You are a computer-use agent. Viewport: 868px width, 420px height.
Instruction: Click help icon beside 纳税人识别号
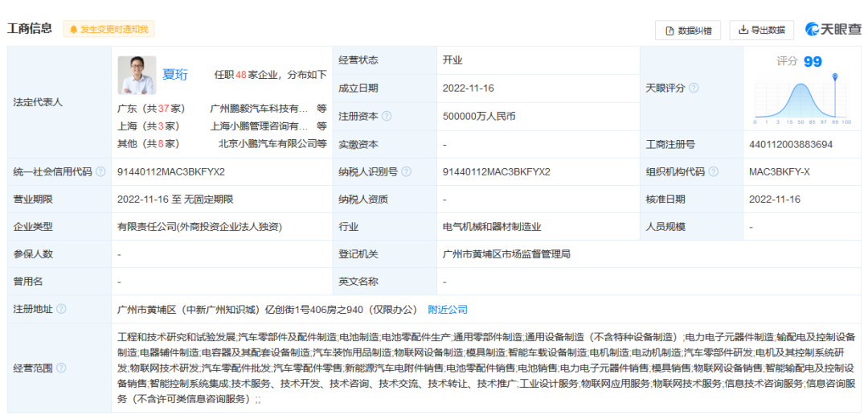pyautogui.click(x=407, y=171)
